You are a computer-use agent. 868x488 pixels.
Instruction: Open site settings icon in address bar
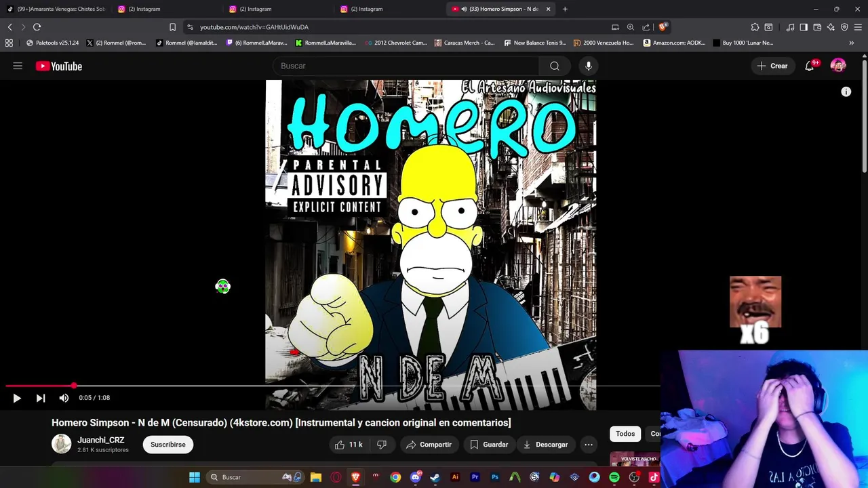click(191, 27)
